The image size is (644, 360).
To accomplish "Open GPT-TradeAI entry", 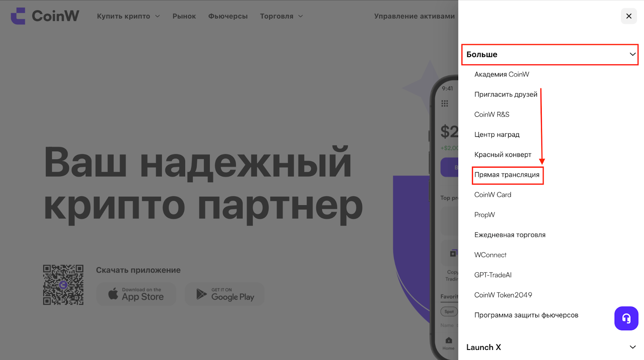I will [x=493, y=275].
